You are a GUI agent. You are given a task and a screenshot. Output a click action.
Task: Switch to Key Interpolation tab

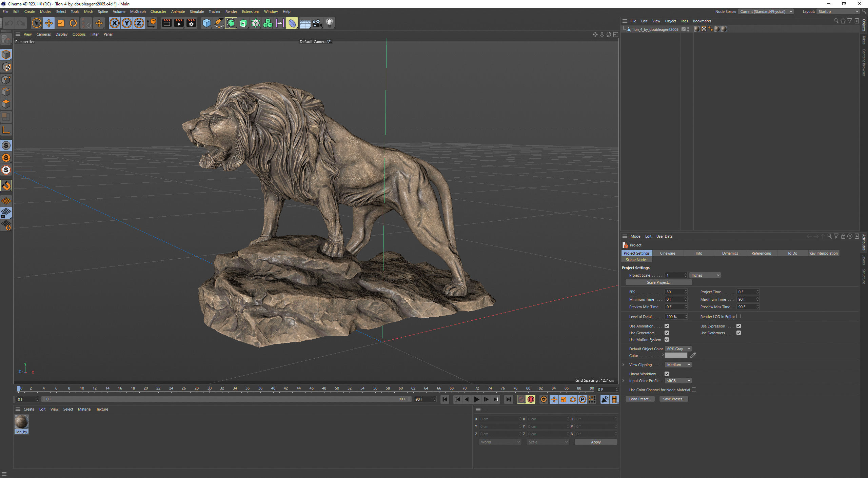click(x=824, y=253)
